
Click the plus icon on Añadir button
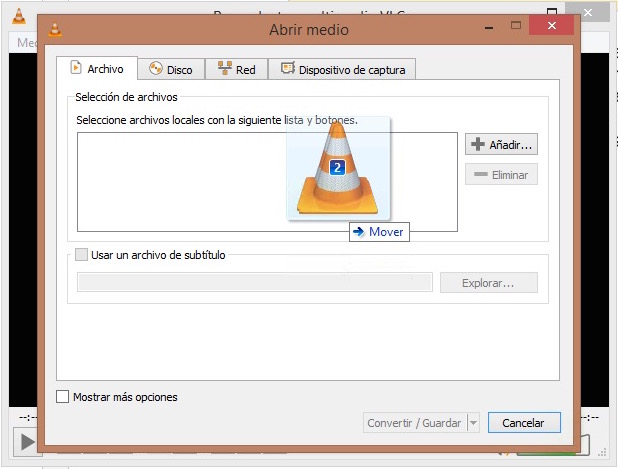click(x=478, y=144)
